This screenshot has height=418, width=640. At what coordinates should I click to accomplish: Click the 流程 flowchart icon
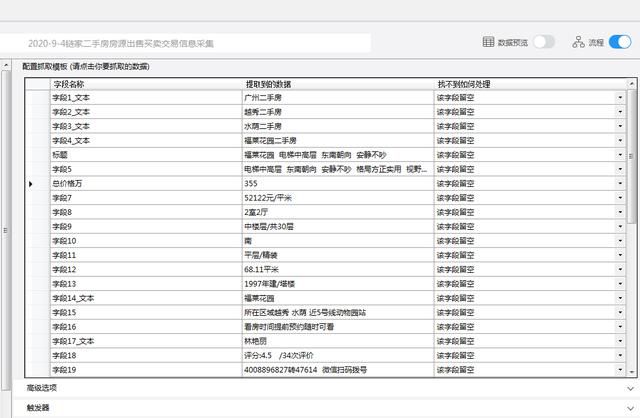[x=578, y=42]
